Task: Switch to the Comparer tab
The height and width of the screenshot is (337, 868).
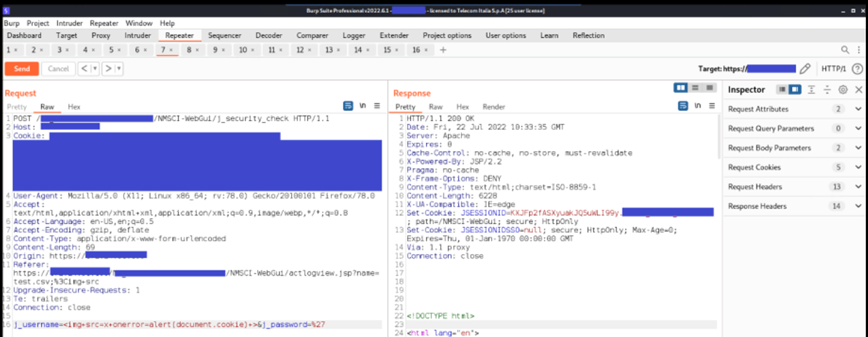Action: (x=312, y=36)
